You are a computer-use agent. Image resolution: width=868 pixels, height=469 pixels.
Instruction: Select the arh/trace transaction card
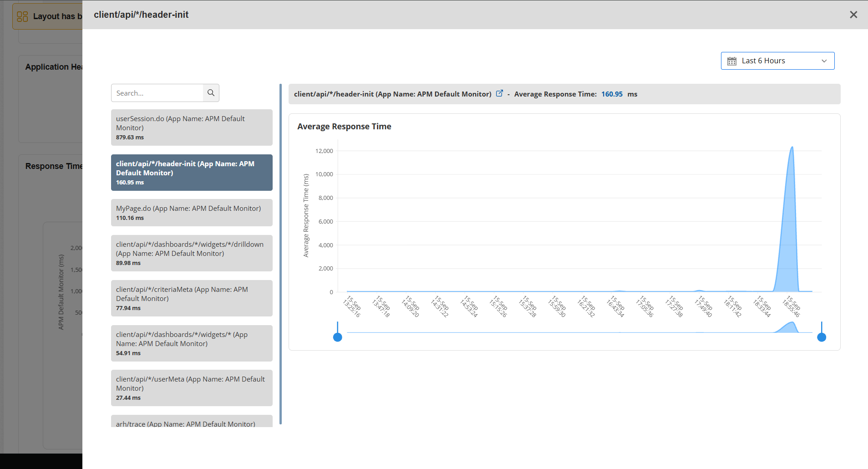(x=192, y=421)
